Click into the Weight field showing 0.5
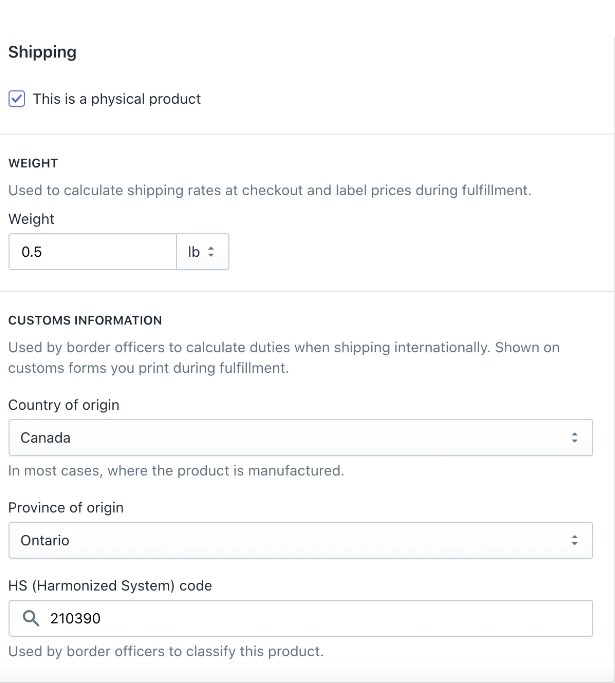The width and height of the screenshot is (615, 683). (92, 252)
